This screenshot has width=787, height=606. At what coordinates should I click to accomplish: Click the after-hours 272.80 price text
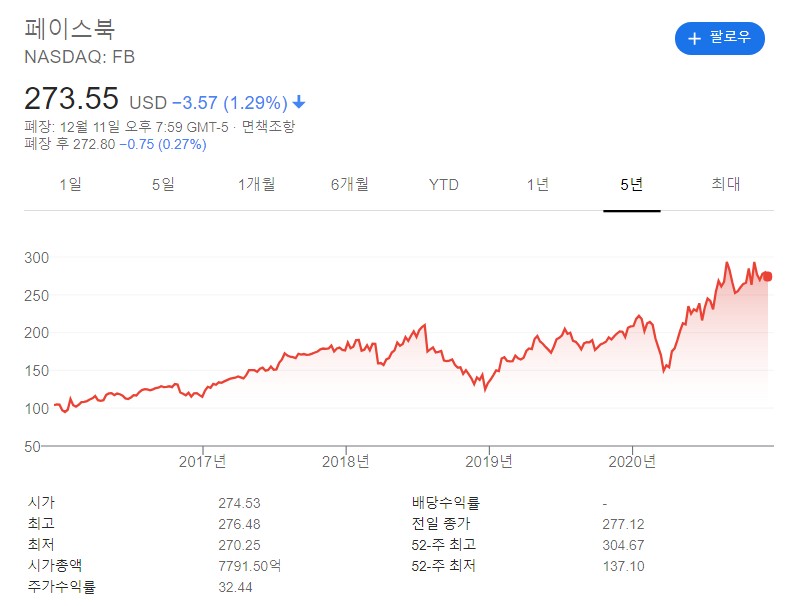click(x=94, y=145)
